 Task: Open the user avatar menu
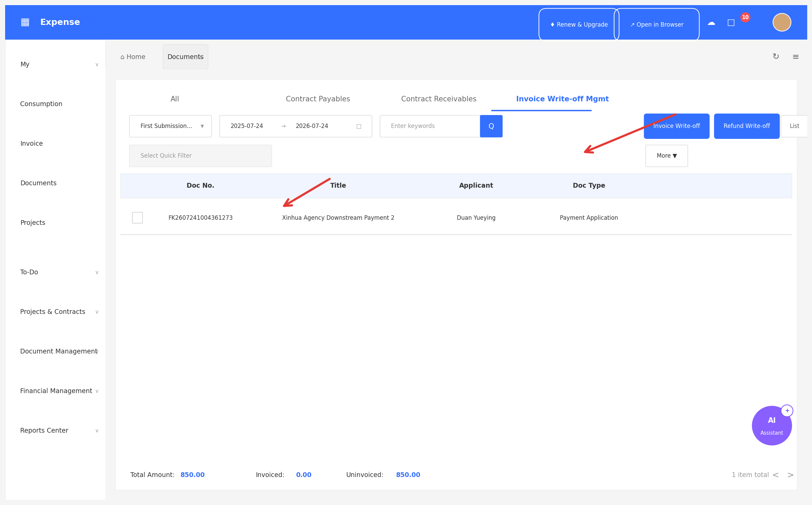(782, 22)
